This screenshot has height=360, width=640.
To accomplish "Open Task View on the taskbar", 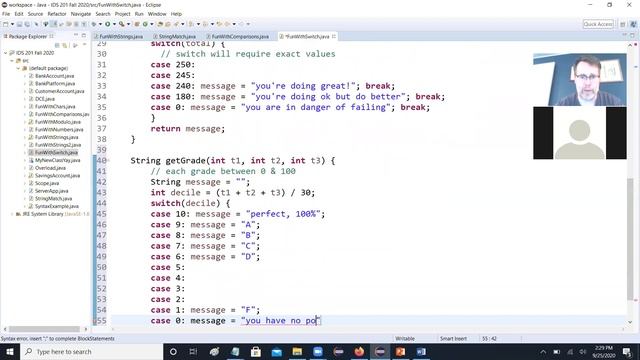I will pos(193,351).
